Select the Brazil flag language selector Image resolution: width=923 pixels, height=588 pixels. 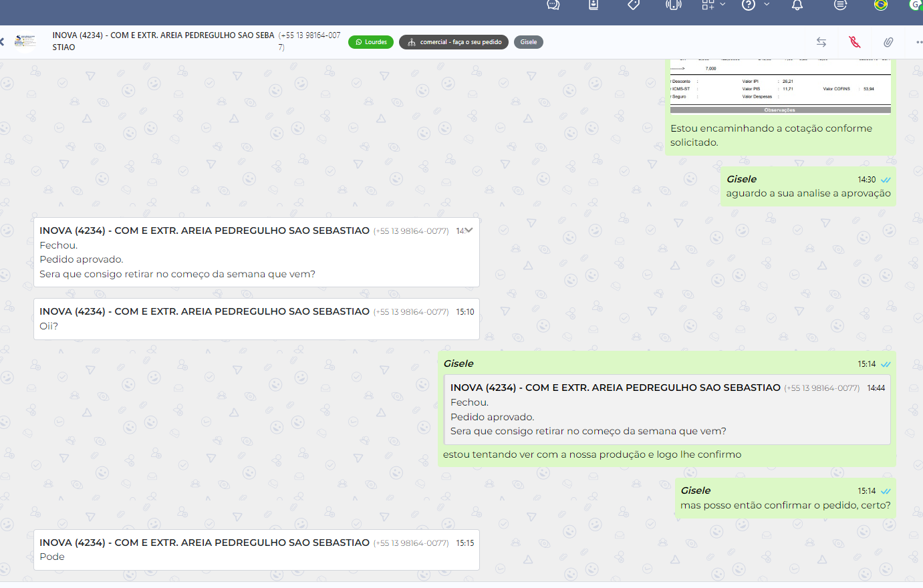[881, 5]
